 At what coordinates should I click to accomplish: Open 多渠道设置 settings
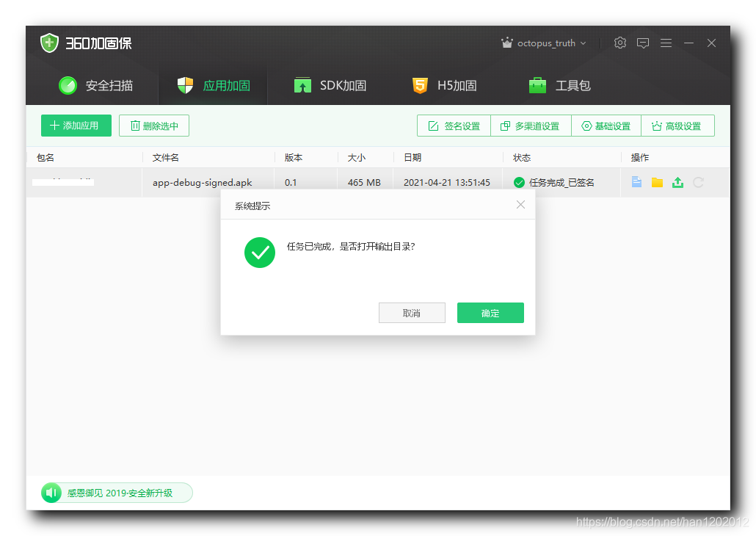[531, 126]
